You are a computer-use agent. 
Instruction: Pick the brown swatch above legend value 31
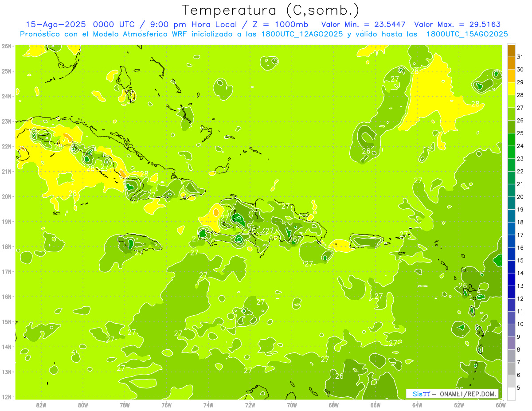click(x=511, y=51)
